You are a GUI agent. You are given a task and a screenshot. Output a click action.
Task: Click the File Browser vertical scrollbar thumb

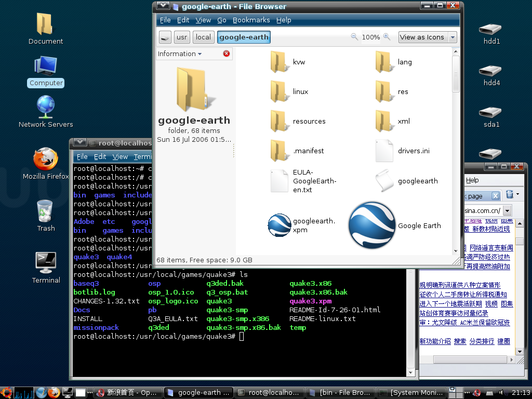point(456,74)
